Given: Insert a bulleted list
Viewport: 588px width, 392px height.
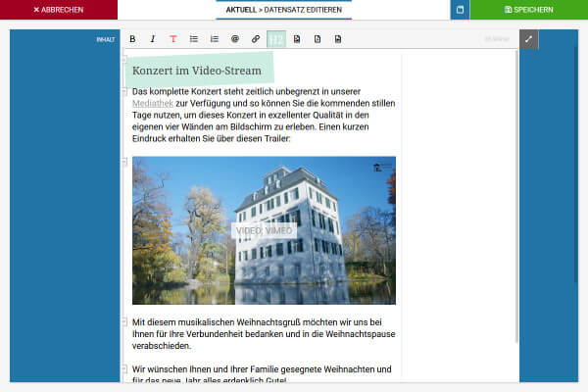Looking at the screenshot, I should (193, 39).
